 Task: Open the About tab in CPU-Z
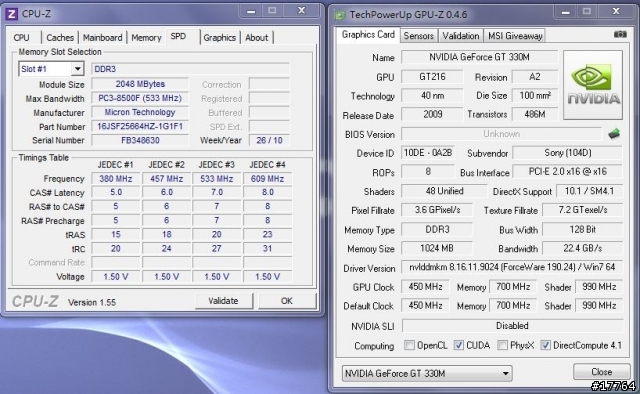point(256,38)
